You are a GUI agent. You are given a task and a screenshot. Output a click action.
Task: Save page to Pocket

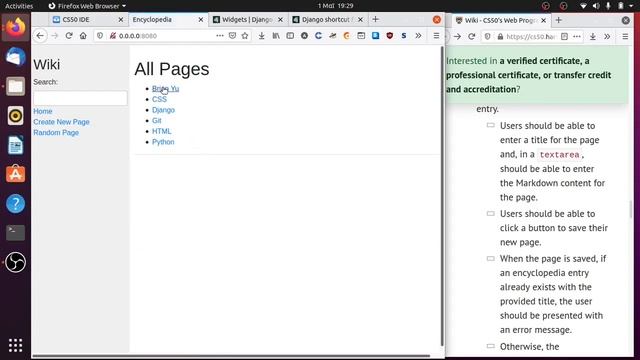pyautogui.click(x=232, y=36)
